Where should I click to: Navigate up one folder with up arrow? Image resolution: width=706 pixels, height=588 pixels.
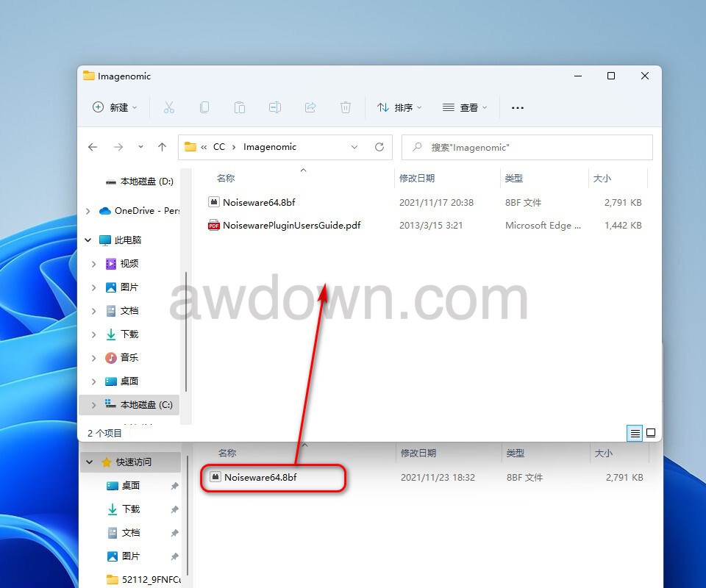(x=163, y=147)
